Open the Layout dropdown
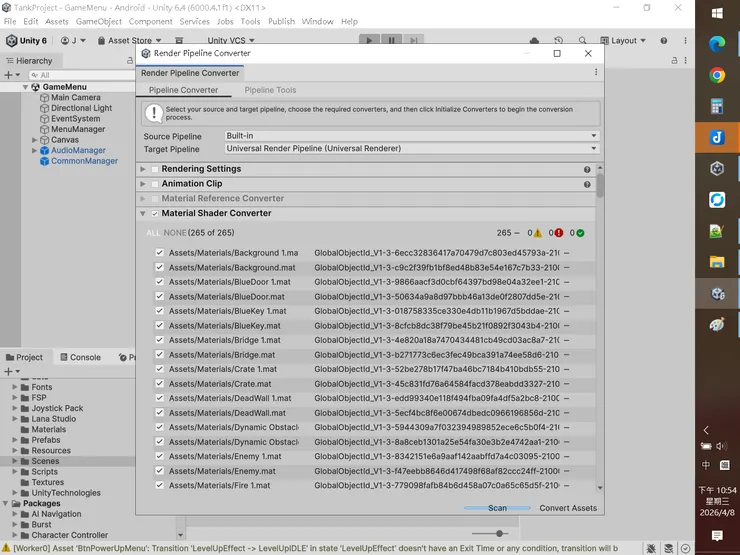740x555 pixels. (x=623, y=41)
